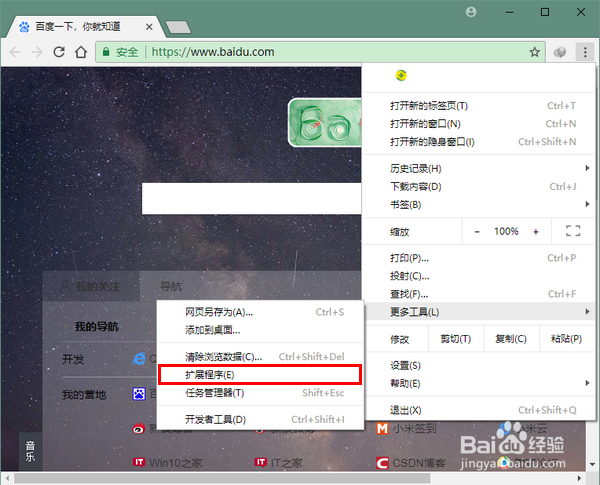
Task: Select 清除浏览数据(C)... in submenu
Action: [260, 357]
